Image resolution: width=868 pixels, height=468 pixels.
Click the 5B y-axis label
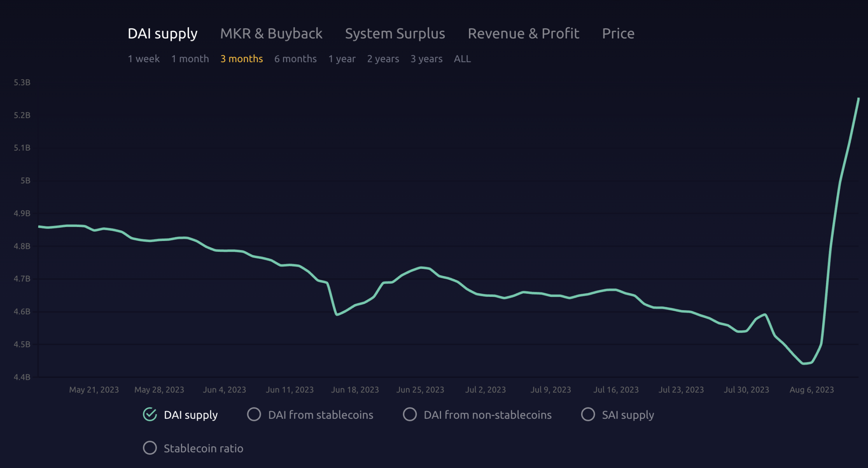[25, 180]
